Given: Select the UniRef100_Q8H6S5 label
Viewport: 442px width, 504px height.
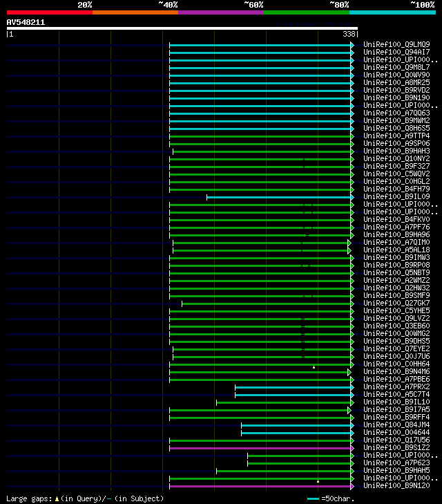Looking at the screenshot, I should 396,129.
